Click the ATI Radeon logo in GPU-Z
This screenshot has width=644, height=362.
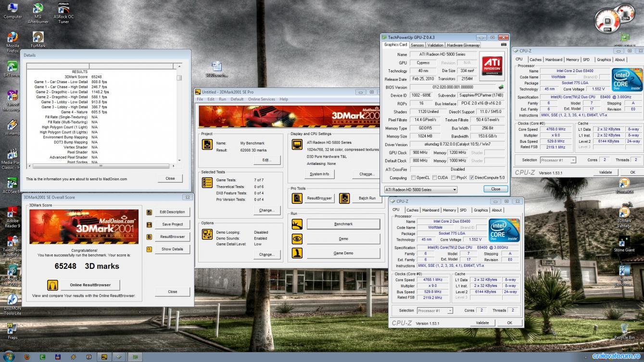tap(492, 65)
